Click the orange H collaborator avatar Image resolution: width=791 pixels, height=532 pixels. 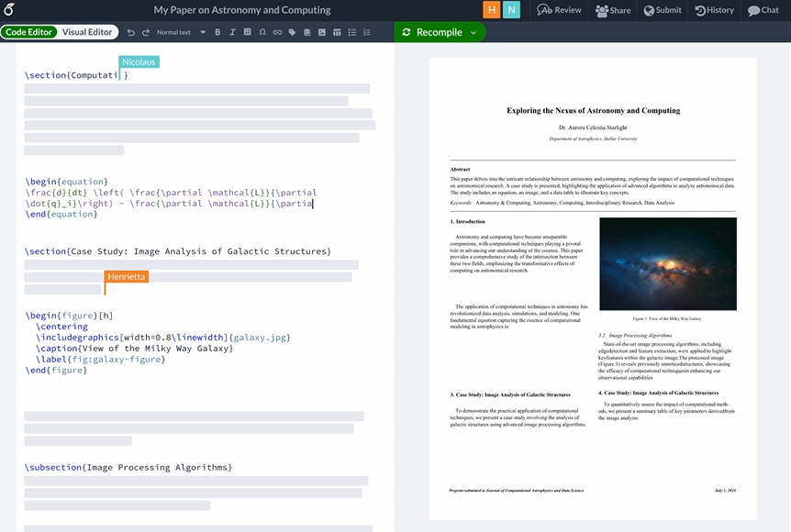492,10
